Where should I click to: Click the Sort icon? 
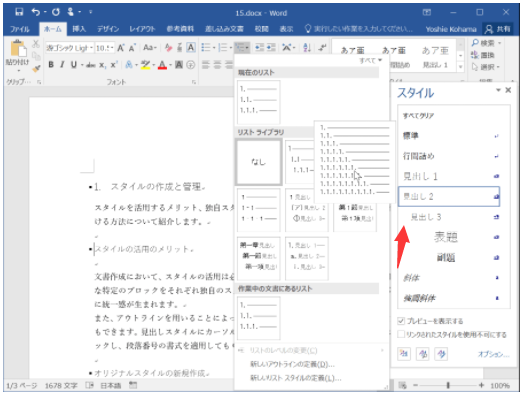point(307,48)
